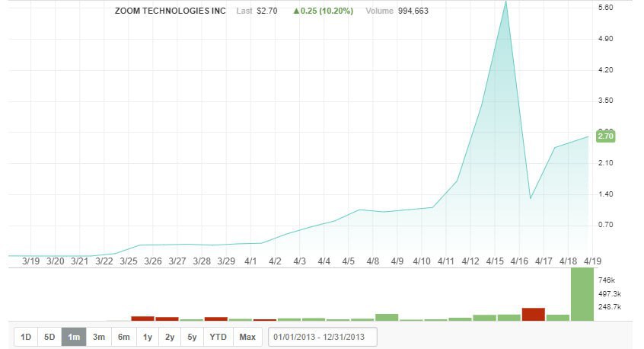Choose the 5y time range
Viewport: 644px width, 349px height.
click(193, 337)
